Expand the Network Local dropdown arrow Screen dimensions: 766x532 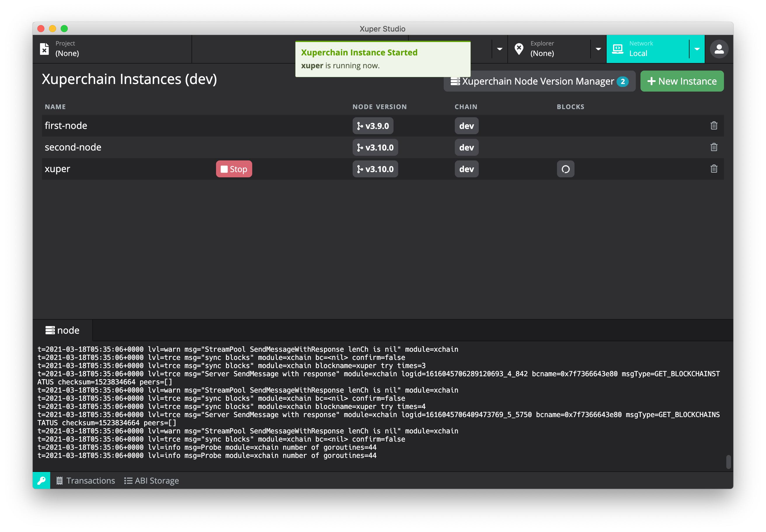(x=697, y=49)
